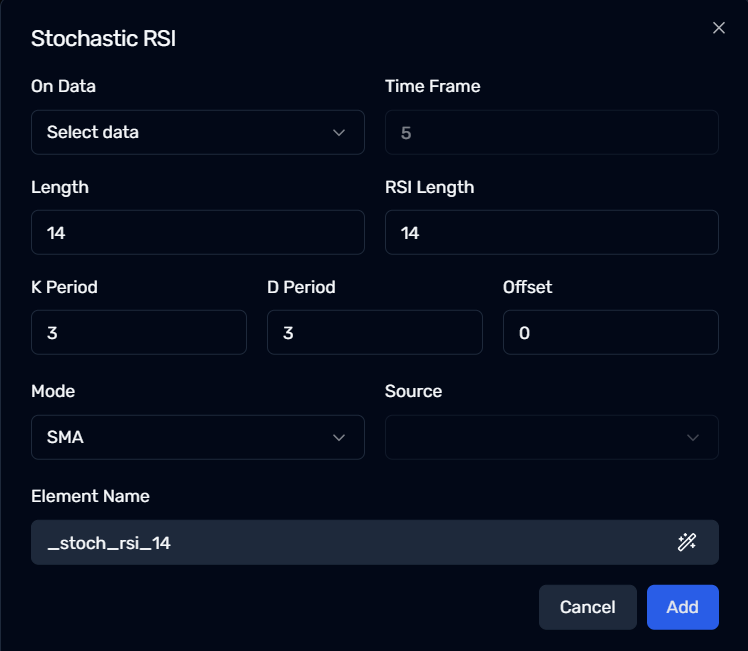This screenshot has width=748, height=651.
Task: Click the RSI Length label text
Action: click(x=430, y=187)
